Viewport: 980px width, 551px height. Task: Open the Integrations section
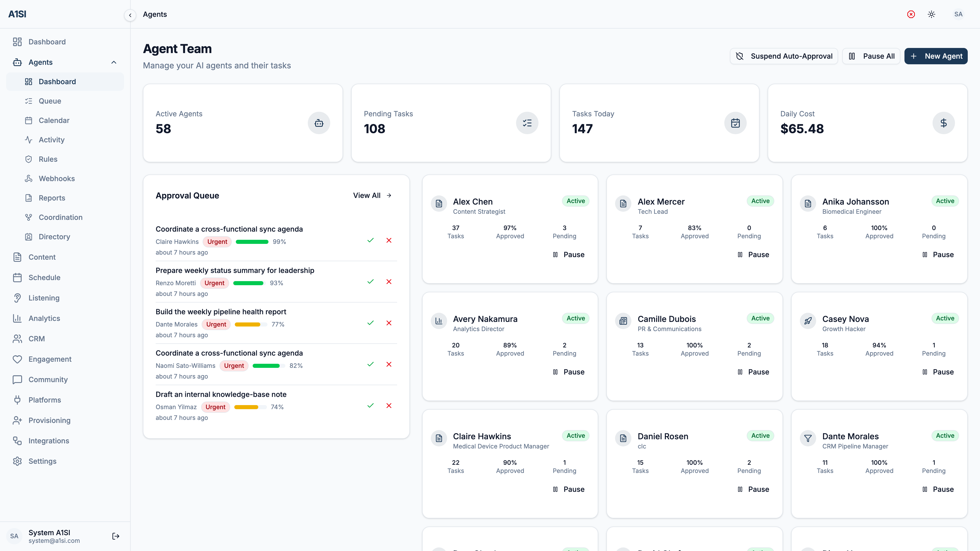[x=65, y=441]
